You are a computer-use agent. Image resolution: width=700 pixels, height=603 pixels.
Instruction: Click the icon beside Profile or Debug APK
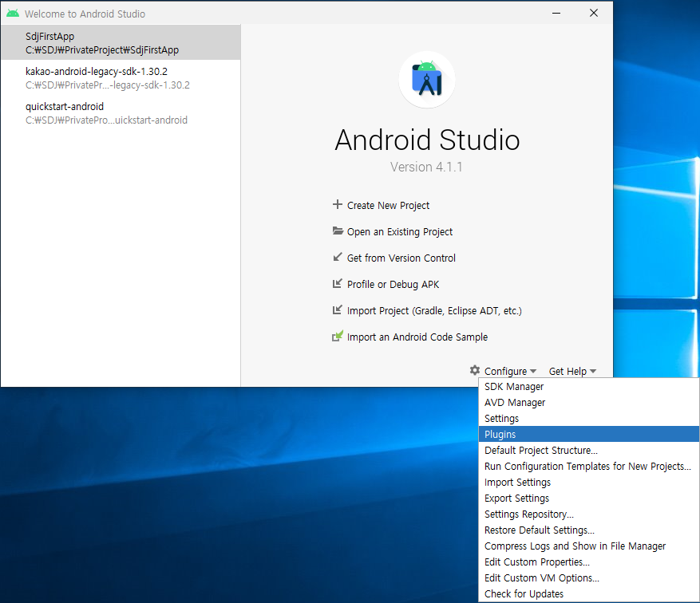pyautogui.click(x=337, y=284)
